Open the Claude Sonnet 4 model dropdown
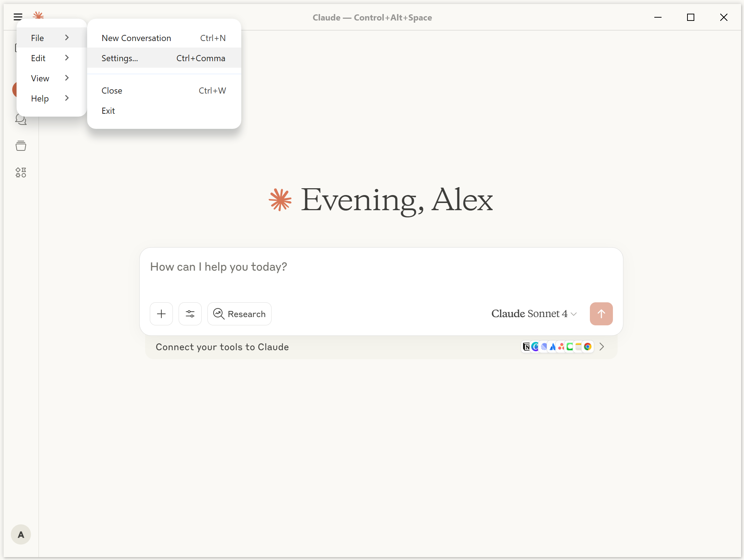Image resolution: width=744 pixels, height=560 pixels. coord(534,313)
